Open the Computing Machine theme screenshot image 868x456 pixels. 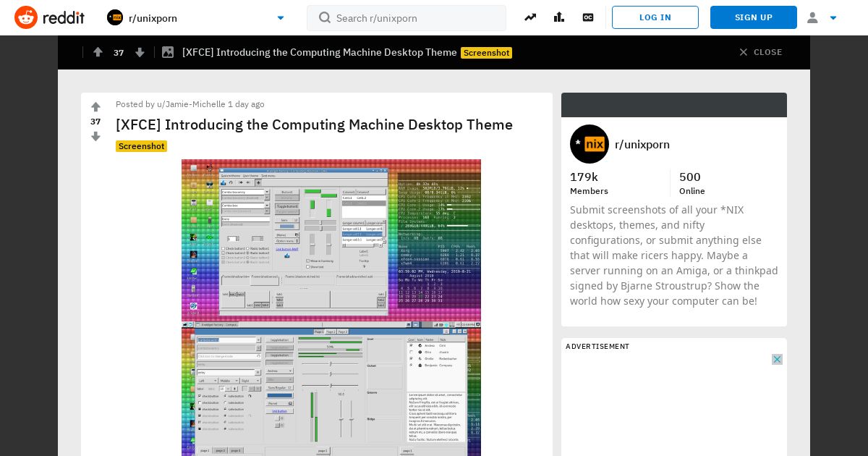point(331,308)
